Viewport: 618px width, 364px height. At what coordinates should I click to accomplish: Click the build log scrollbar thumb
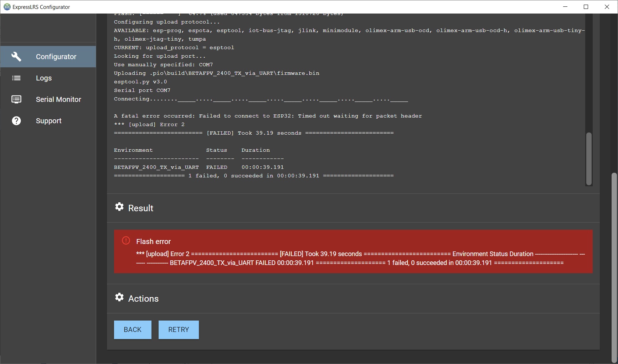[589, 159]
